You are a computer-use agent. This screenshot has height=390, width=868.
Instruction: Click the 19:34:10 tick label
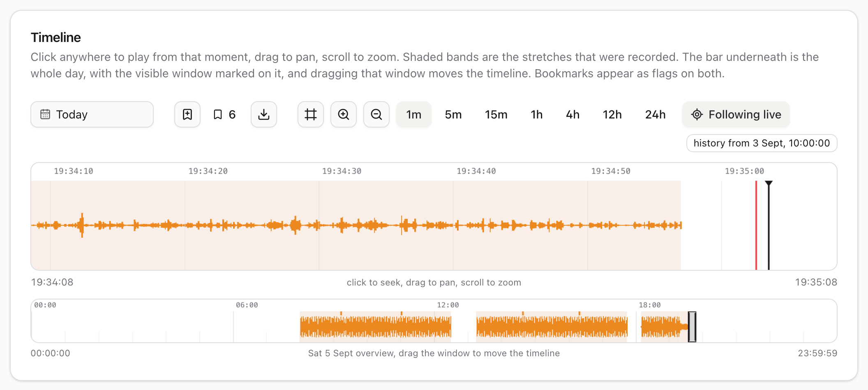pyautogui.click(x=74, y=171)
